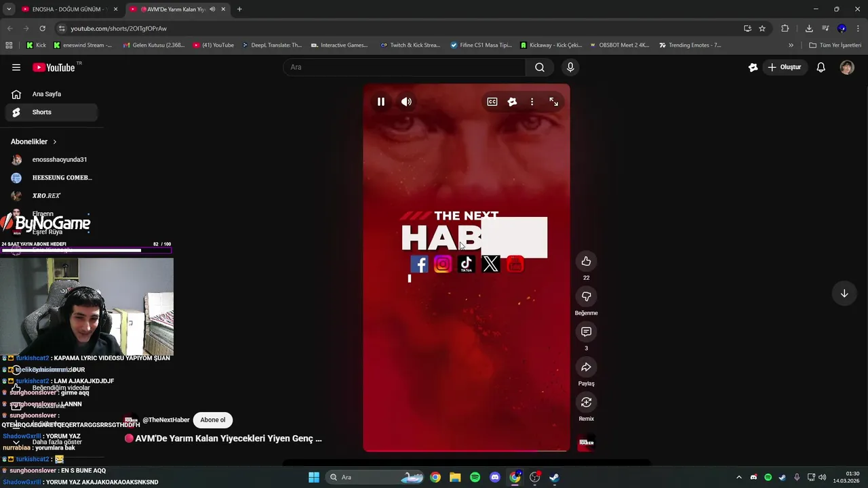Image resolution: width=868 pixels, height=488 pixels.
Task: Open the Trending Emotes bookmark
Action: 689,45
